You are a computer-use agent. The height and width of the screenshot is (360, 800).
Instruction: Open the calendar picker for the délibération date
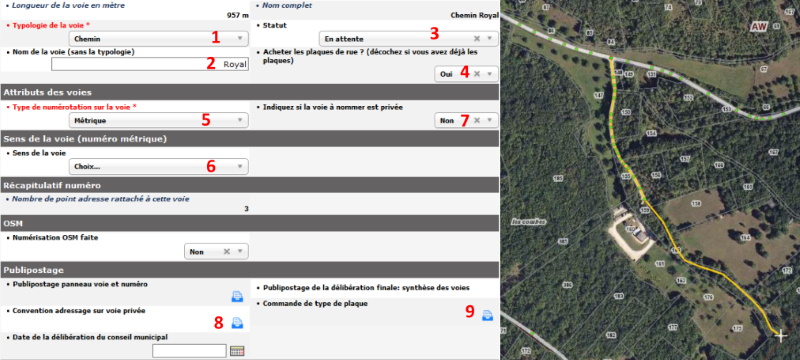click(237, 351)
